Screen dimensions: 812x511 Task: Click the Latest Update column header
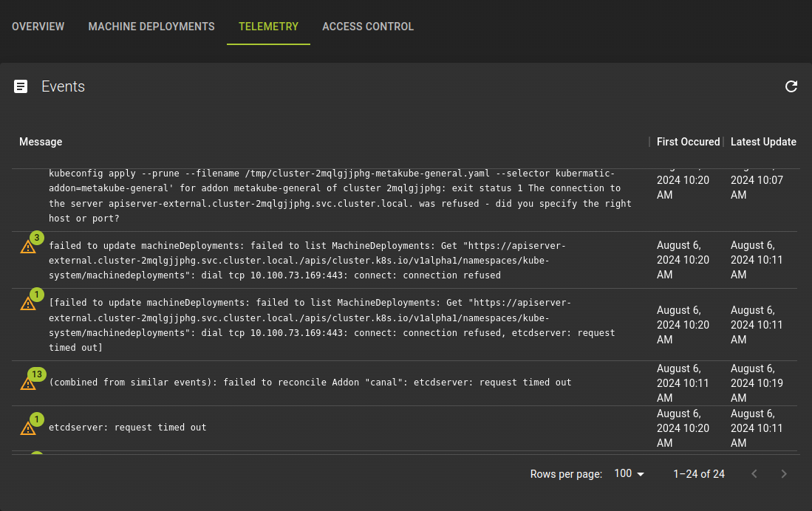763,141
